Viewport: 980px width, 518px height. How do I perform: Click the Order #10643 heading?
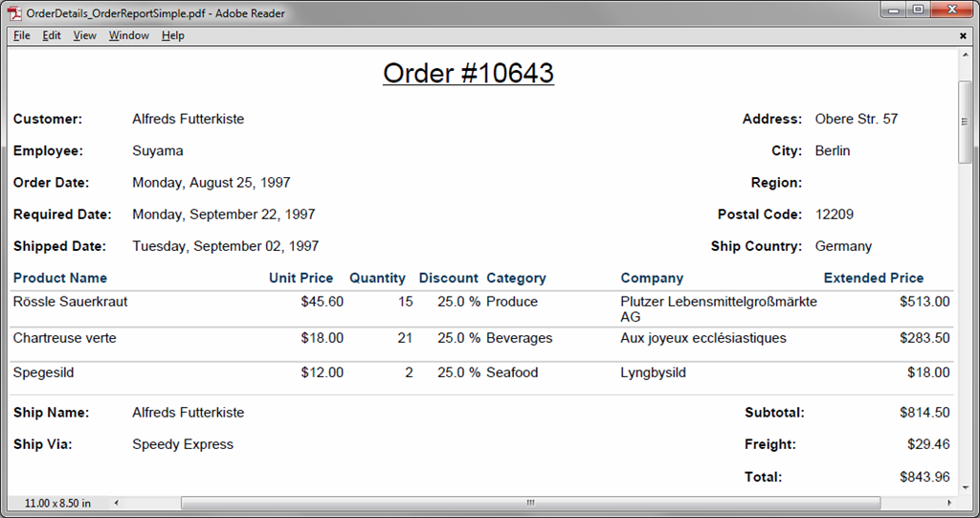click(468, 73)
